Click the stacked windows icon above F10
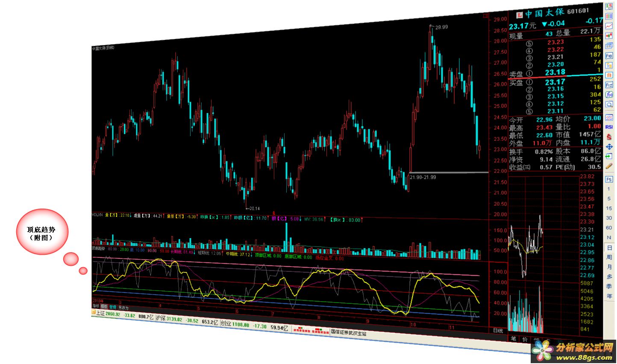 coord(609,46)
